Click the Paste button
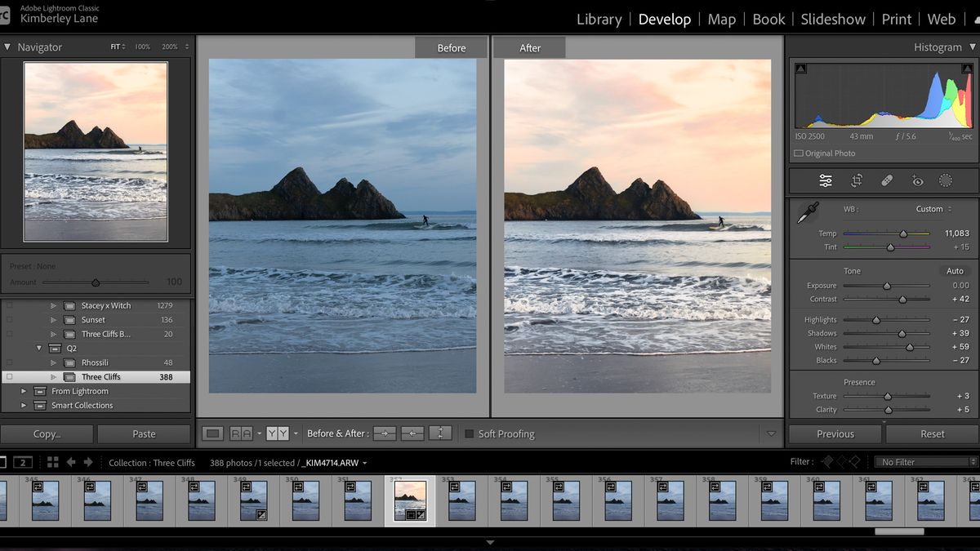Screen dimensions: 980x551 click(x=144, y=433)
